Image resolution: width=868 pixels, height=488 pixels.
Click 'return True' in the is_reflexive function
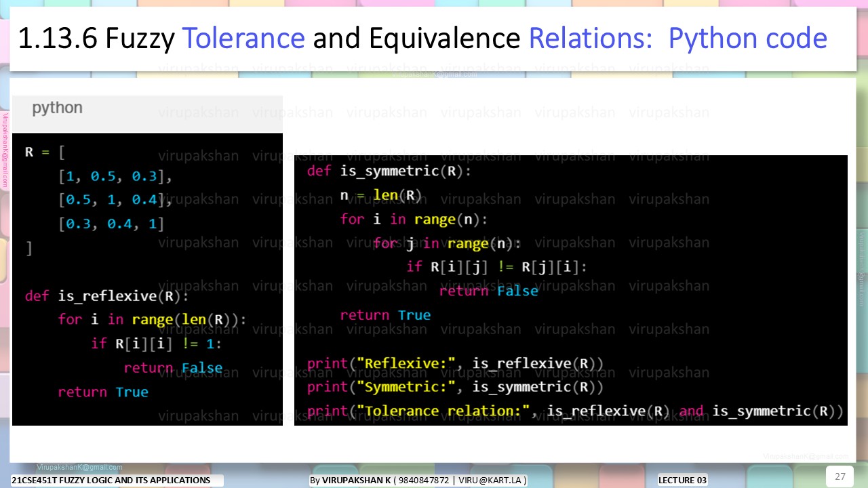[x=103, y=392]
